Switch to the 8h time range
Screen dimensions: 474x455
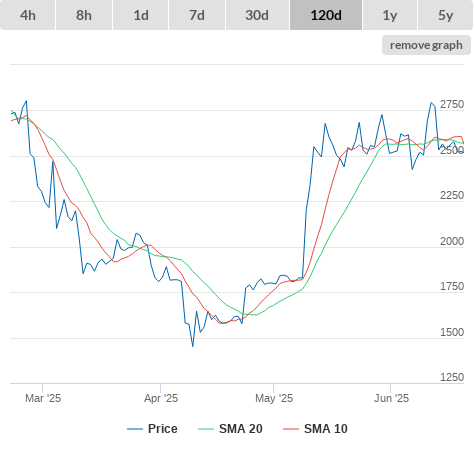[84, 15]
